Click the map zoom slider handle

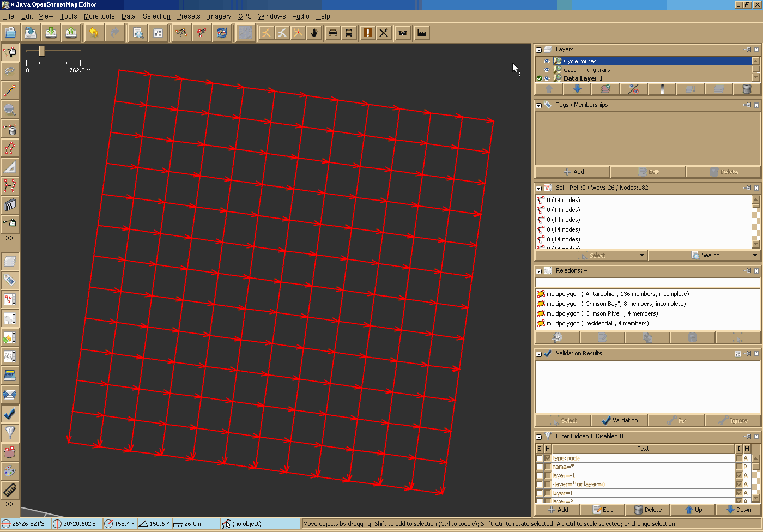[42, 51]
